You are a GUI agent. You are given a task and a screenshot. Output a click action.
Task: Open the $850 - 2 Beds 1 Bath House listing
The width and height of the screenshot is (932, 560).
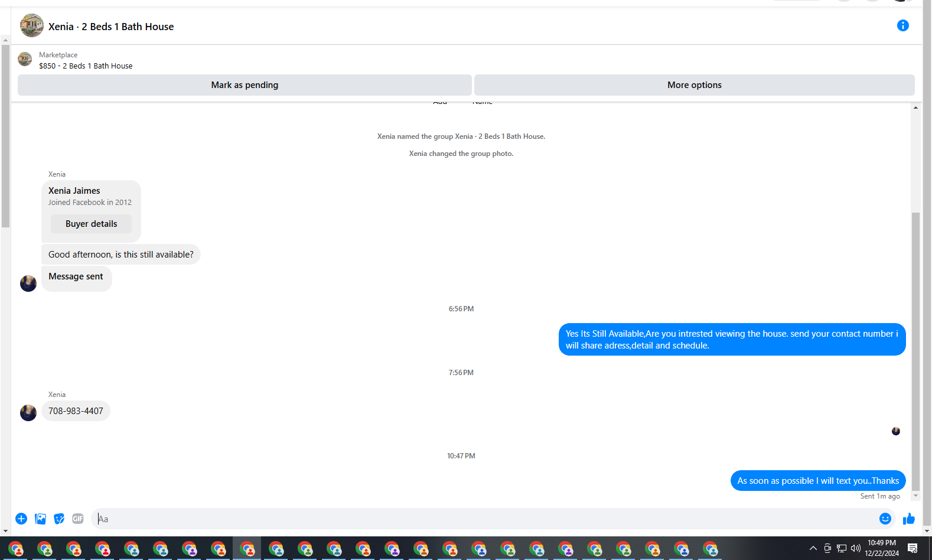[x=86, y=66]
